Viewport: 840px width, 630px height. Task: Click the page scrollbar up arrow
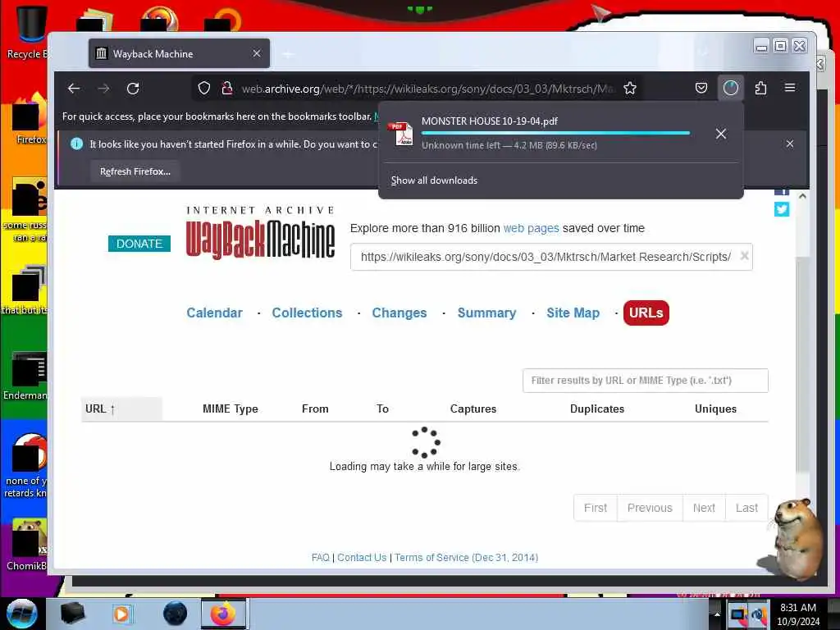pyautogui.click(x=802, y=196)
